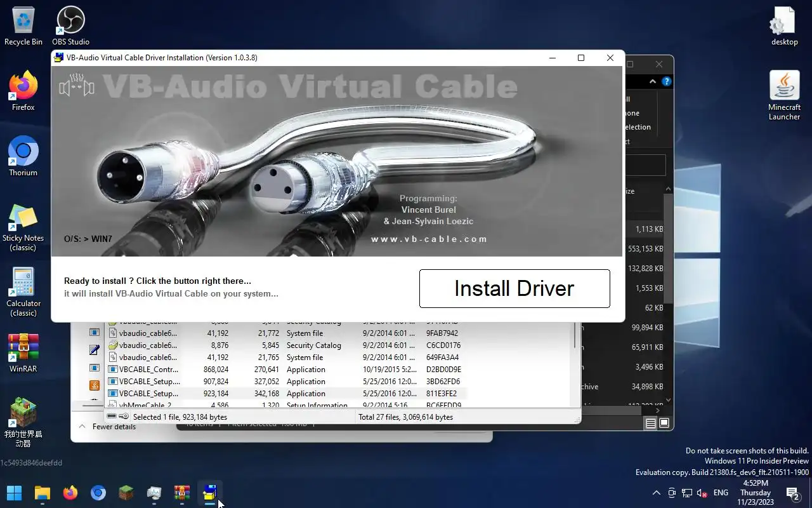This screenshot has height=508, width=812.
Task: Select the VBCABLE_Contr... application row in WinRAR
Action: click(284, 370)
